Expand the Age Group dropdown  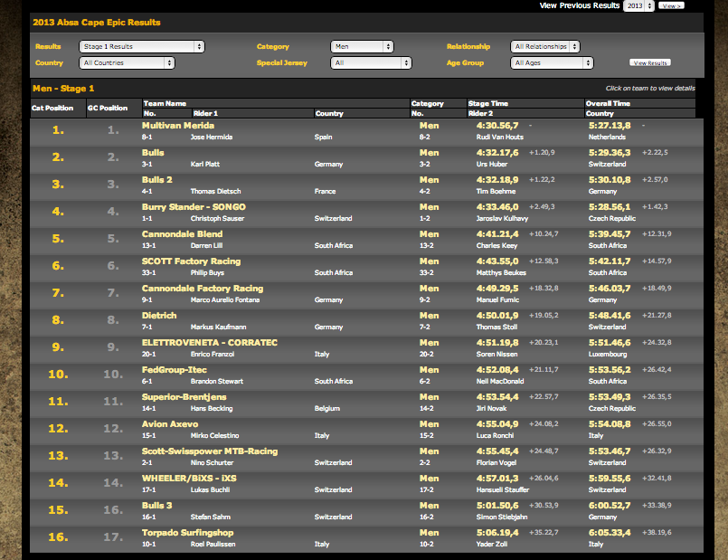click(x=552, y=63)
